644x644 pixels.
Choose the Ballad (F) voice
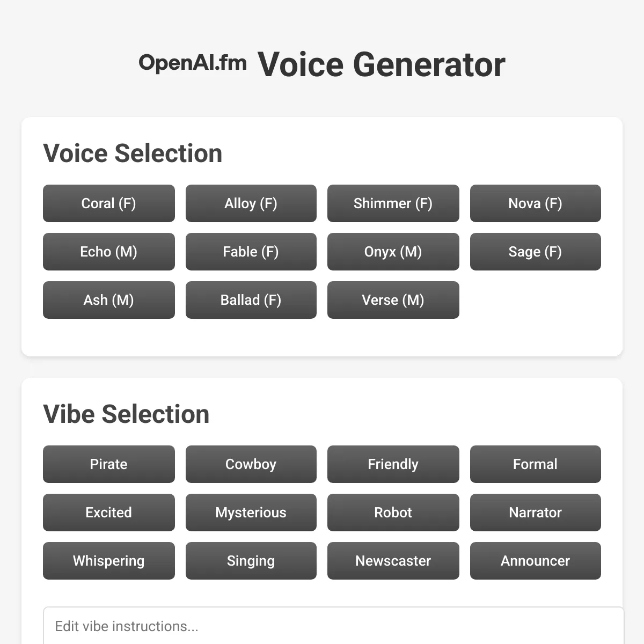251,300
